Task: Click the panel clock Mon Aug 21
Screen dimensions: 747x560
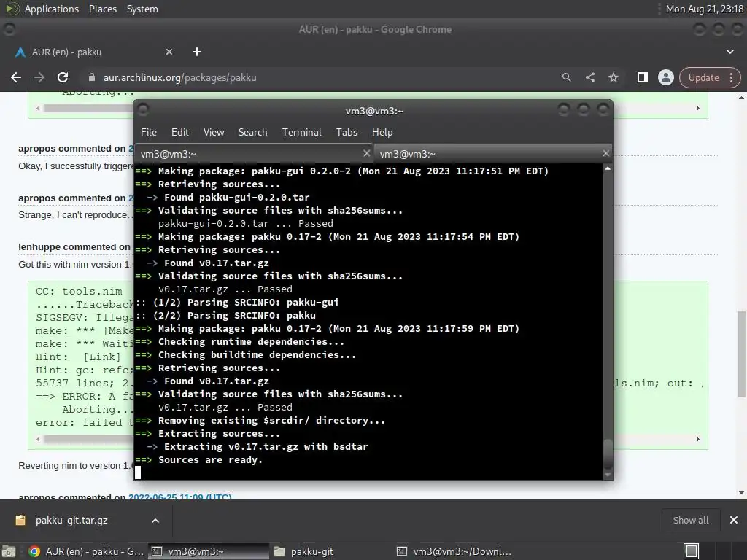Action: pyautogui.click(x=704, y=9)
